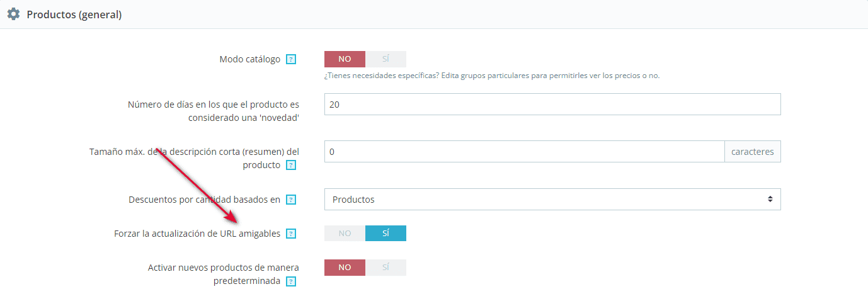This screenshot has width=868, height=306.
Task: Click the dropdown arrows on the Productos select
Action: (770, 200)
